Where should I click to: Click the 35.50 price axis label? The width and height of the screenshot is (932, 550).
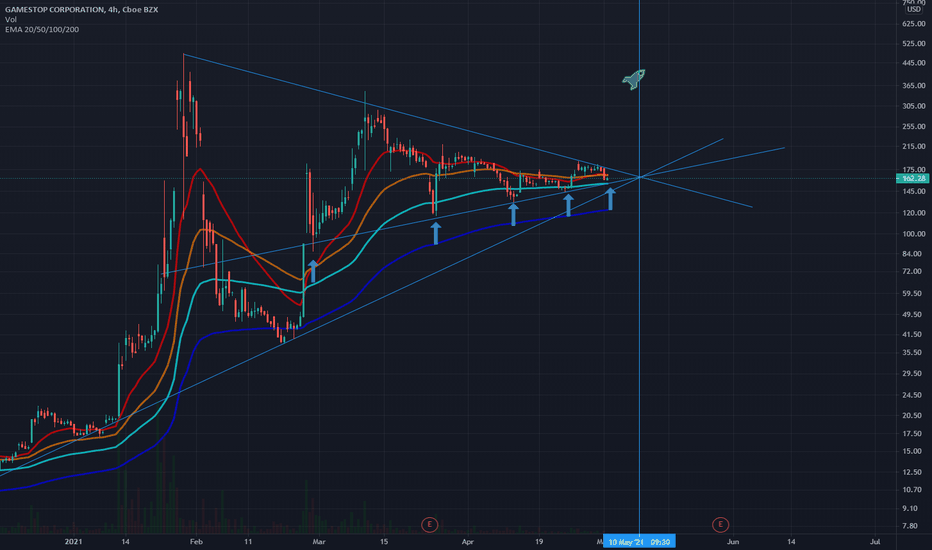coord(912,353)
